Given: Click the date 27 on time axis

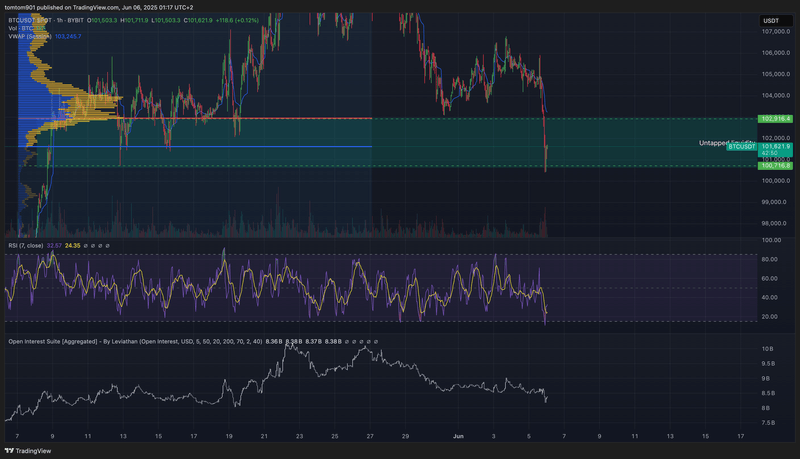Looking at the screenshot, I should coord(370,437).
